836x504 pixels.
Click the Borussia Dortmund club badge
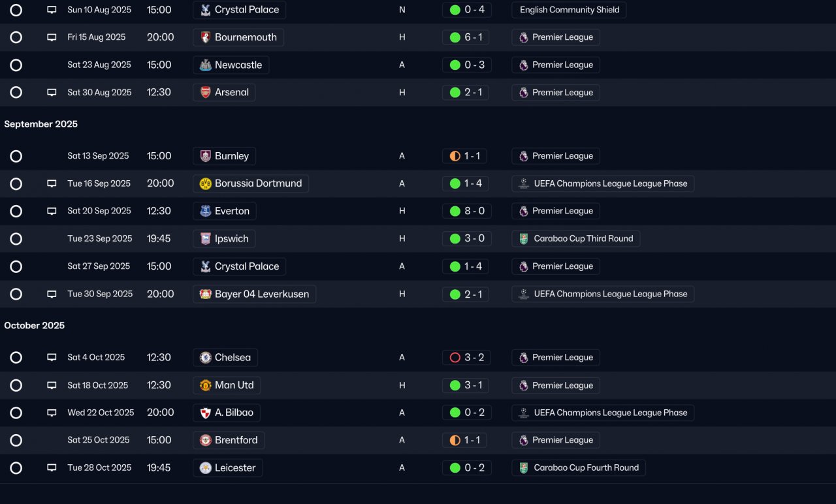(205, 183)
